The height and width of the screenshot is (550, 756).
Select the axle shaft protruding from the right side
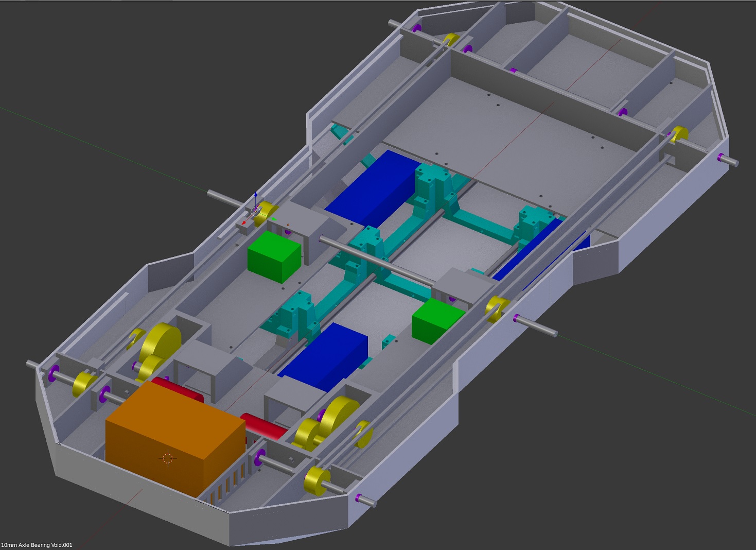coord(538,326)
